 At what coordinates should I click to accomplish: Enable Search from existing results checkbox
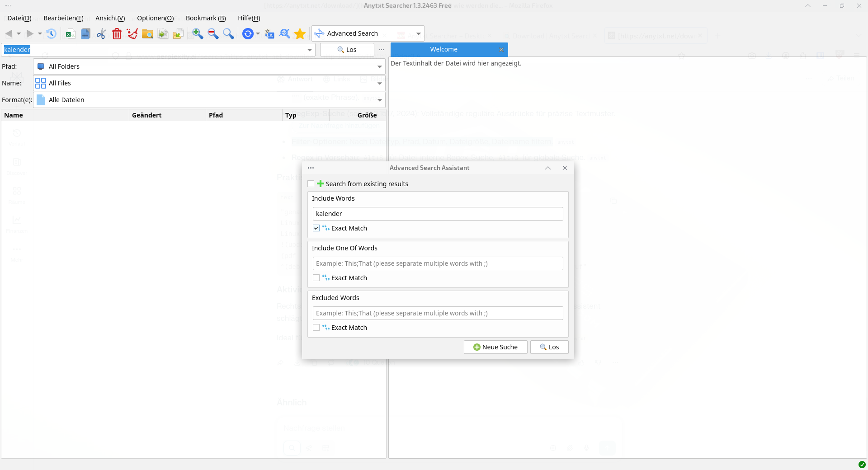[x=311, y=184]
